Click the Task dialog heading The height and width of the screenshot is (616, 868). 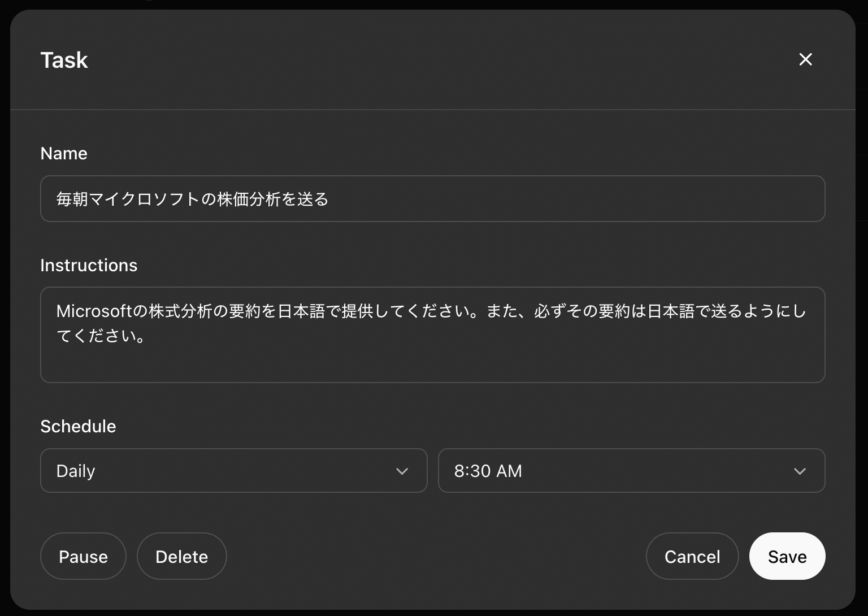click(x=64, y=60)
